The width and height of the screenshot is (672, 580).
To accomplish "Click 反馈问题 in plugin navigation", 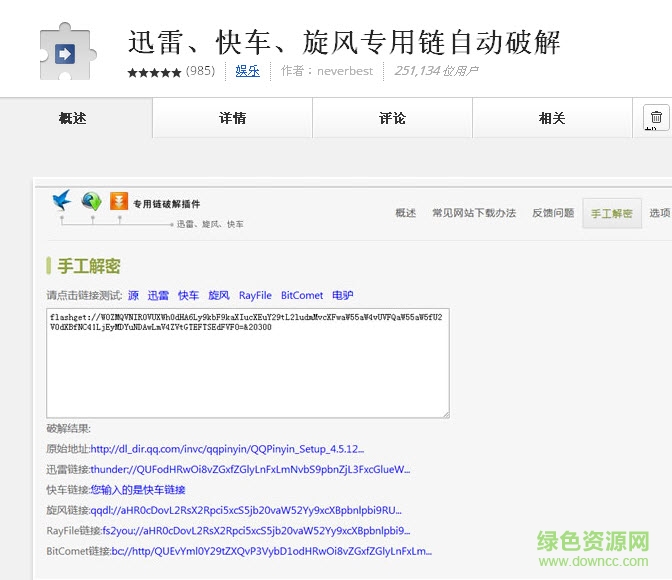I will point(553,213).
